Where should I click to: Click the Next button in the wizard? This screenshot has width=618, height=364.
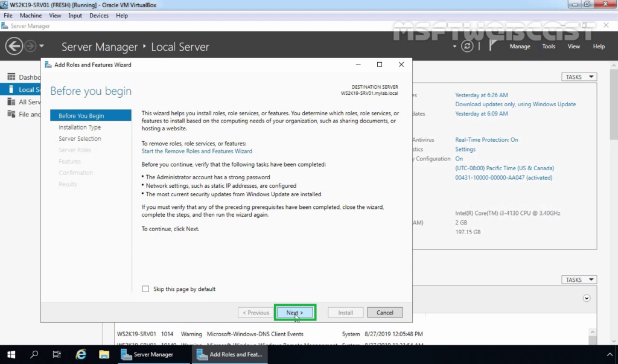(295, 312)
